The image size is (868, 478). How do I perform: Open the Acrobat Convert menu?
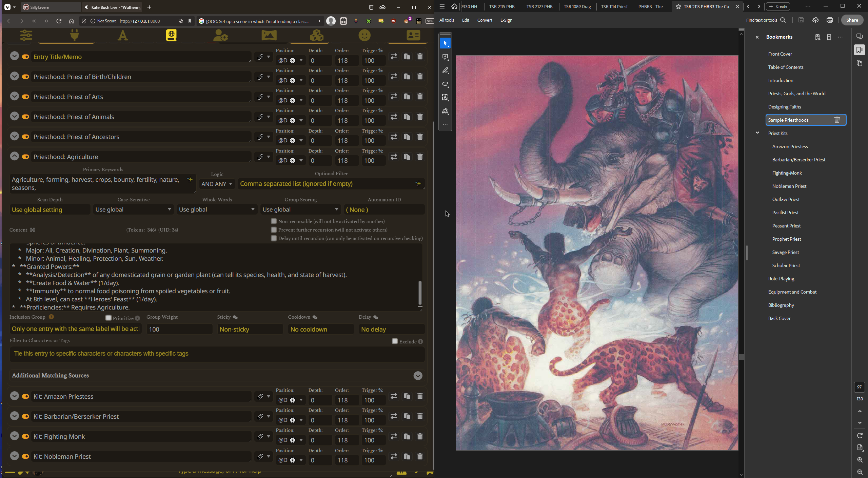[485, 20]
